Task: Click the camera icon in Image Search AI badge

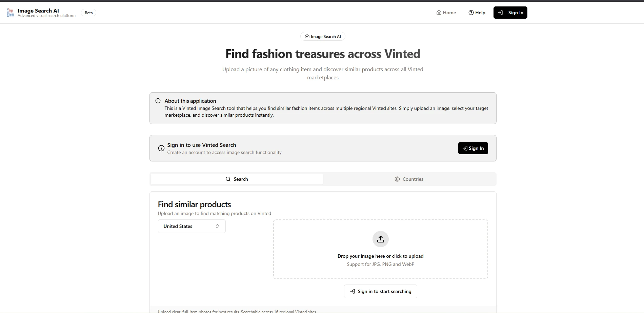Action: 307,37
